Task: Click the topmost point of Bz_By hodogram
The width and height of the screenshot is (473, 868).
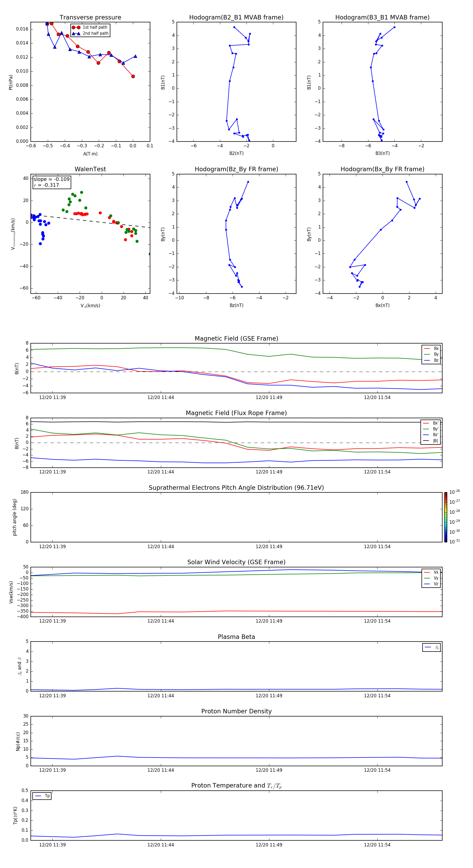Action: (248, 182)
